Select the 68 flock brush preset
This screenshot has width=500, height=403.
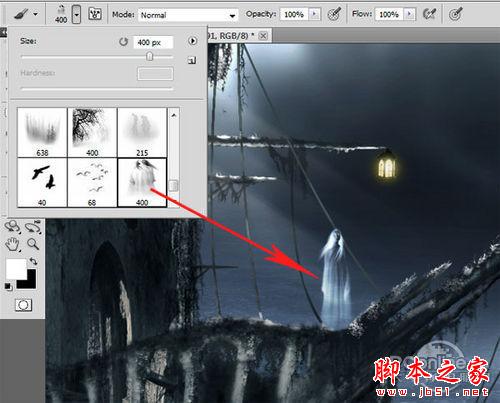[92, 182]
